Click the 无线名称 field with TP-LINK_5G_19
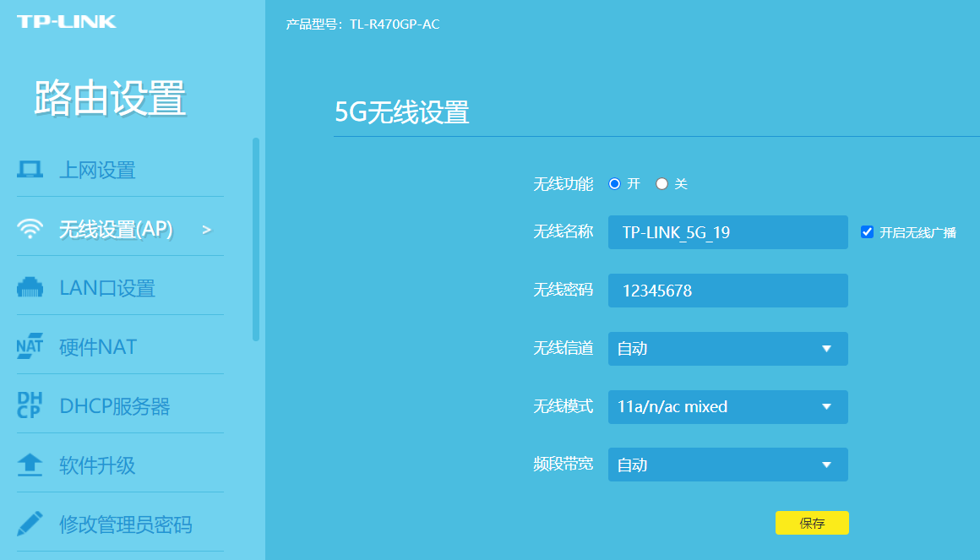Screen dimensions: 980x560 tap(727, 232)
